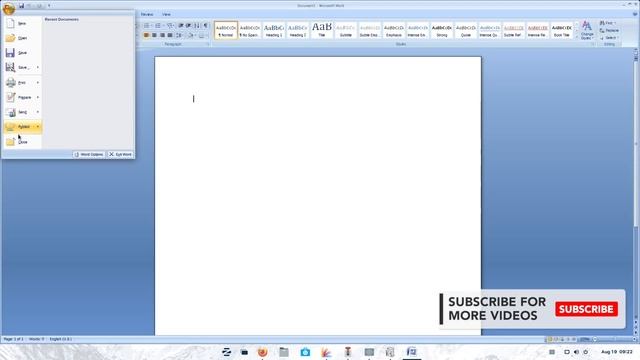This screenshot has height=360, width=640.
Task: Toggle numbered list formatting
Action: tap(159, 26)
